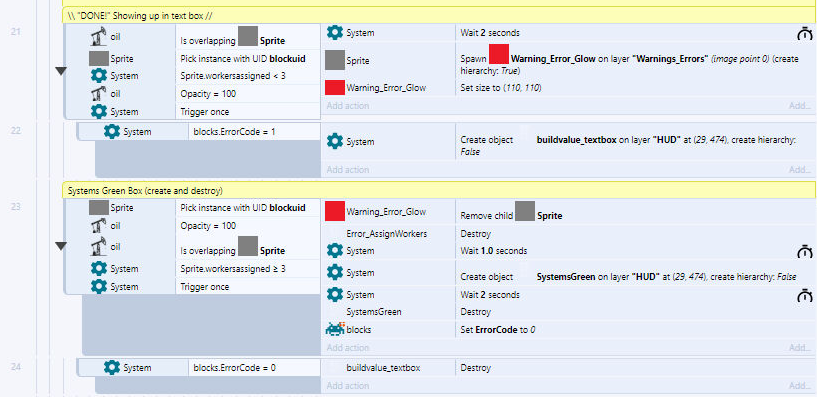
Task: Click the red swatch beside Remove child Sprite
Action: [335, 212]
